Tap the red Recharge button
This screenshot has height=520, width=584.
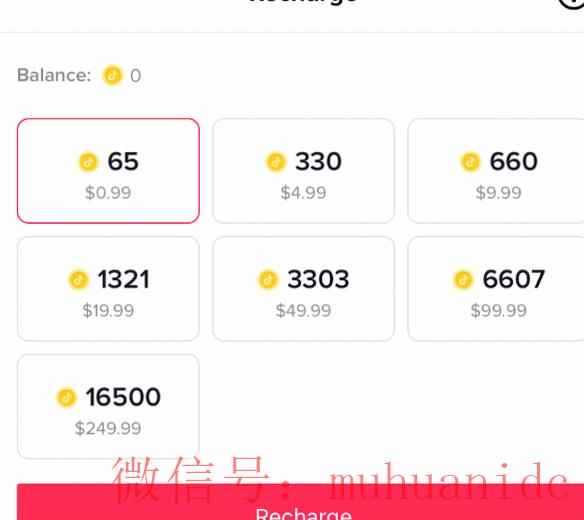click(301, 502)
